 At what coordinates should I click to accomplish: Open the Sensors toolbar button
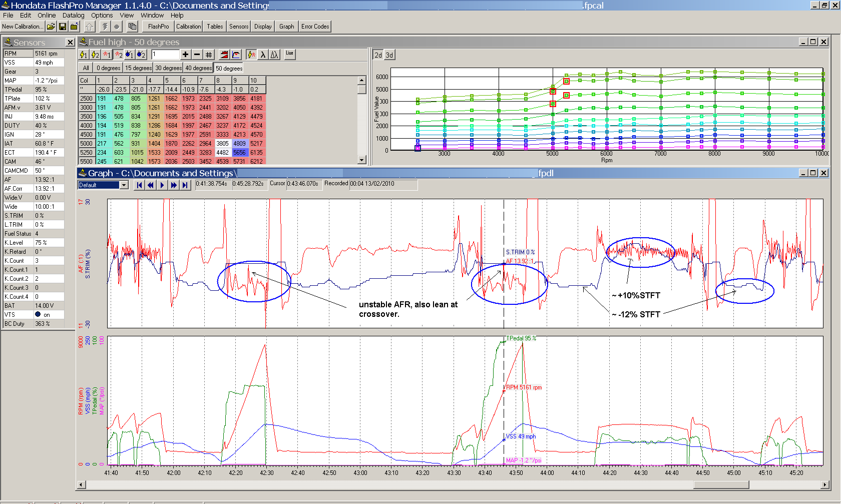coord(239,27)
